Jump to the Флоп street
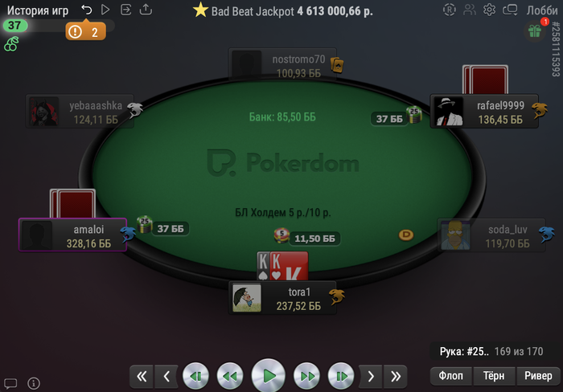Image resolution: width=563 pixels, height=392 pixels. [451, 375]
